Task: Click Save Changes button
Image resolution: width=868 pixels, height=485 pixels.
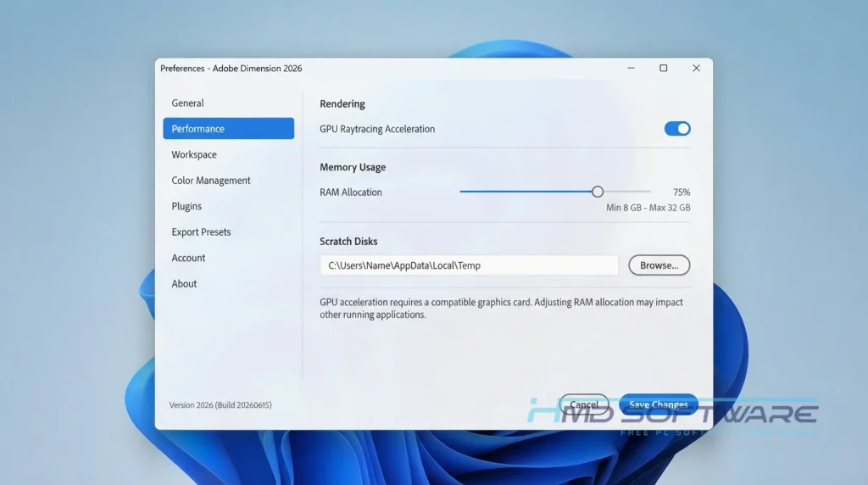Action: [x=658, y=404]
